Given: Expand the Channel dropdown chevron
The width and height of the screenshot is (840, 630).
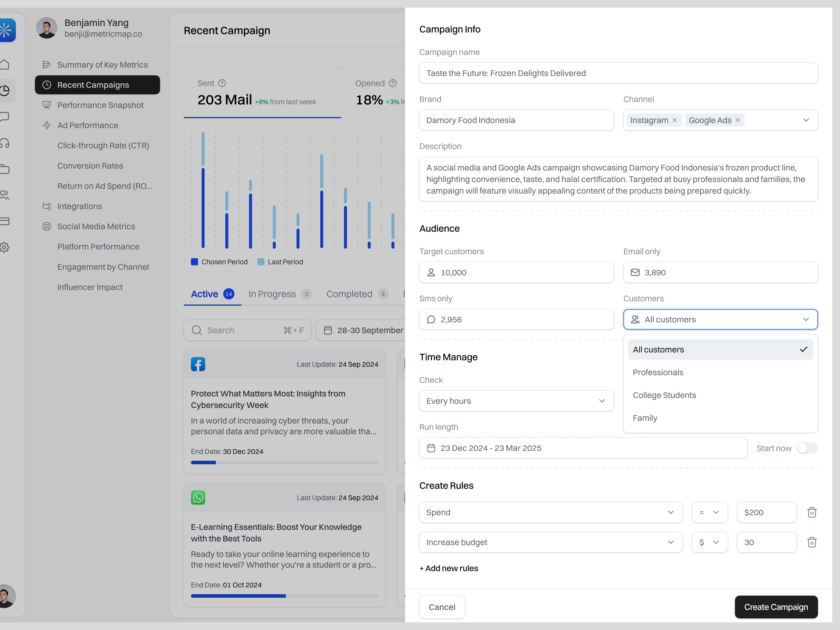Looking at the screenshot, I should pyautogui.click(x=807, y=120).
